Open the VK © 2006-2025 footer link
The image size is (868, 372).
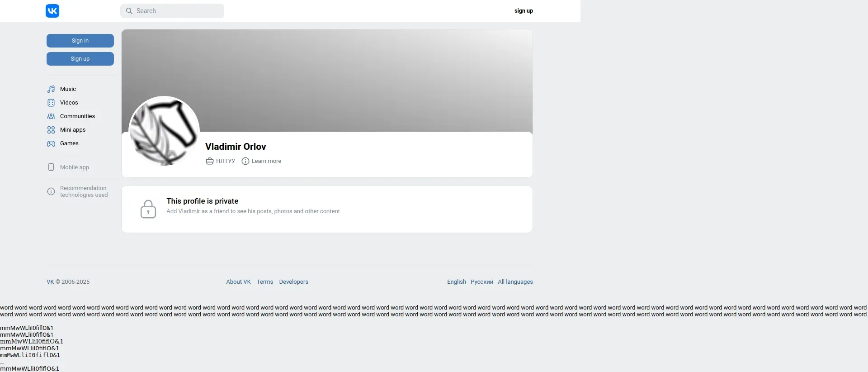point(68,282)
